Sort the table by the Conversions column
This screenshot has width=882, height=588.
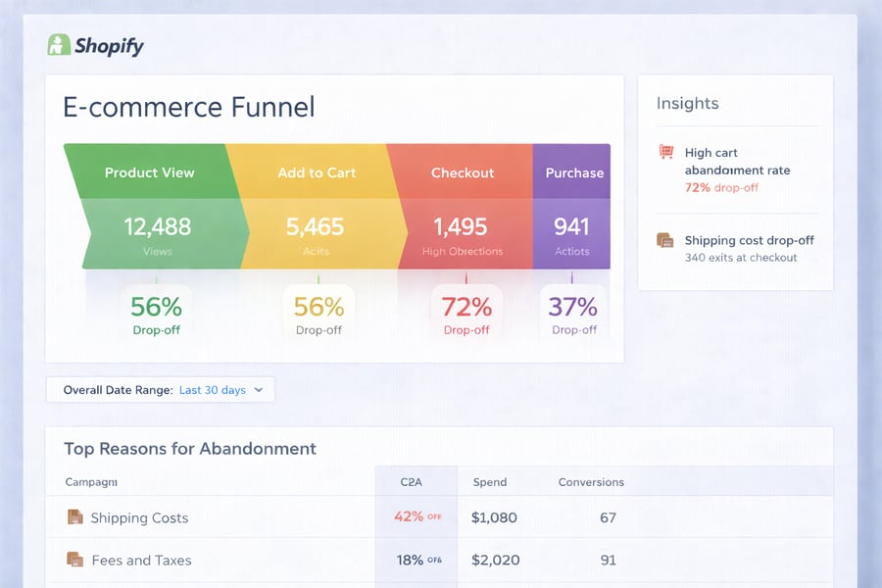[591, 481]
